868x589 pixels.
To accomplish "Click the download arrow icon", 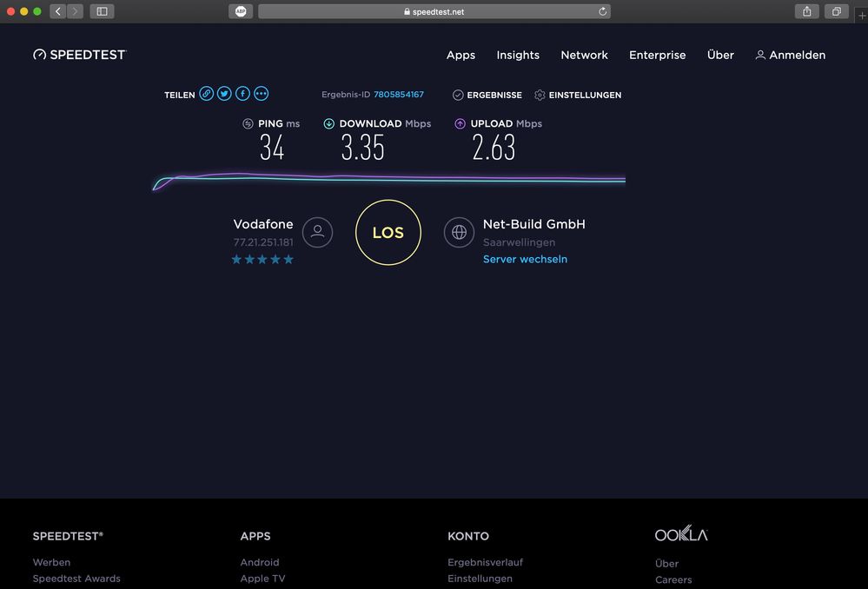I will (328, 123).
